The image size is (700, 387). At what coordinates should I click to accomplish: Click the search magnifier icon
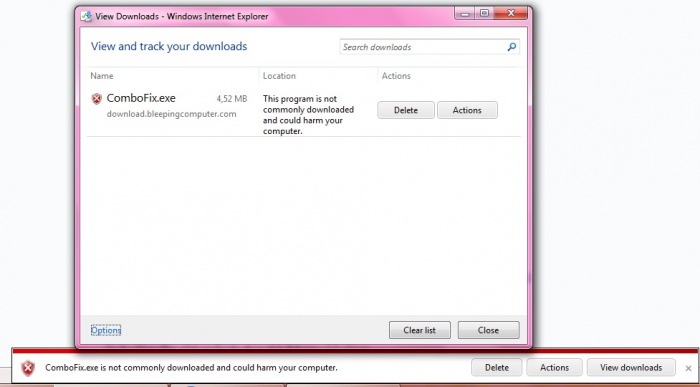pyautogui.click(x=512, y=47)
